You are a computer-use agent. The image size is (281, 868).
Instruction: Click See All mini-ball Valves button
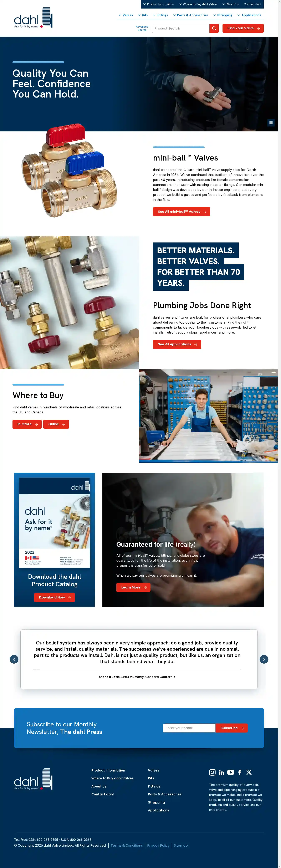(x=182, y=212)
